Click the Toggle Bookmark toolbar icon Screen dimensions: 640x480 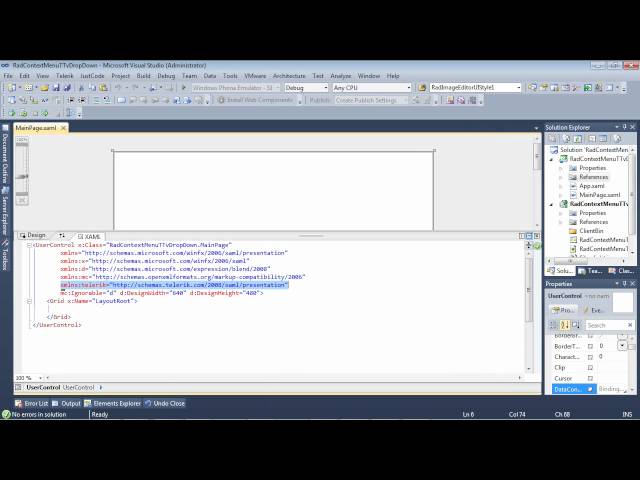[x=121, y=100]
